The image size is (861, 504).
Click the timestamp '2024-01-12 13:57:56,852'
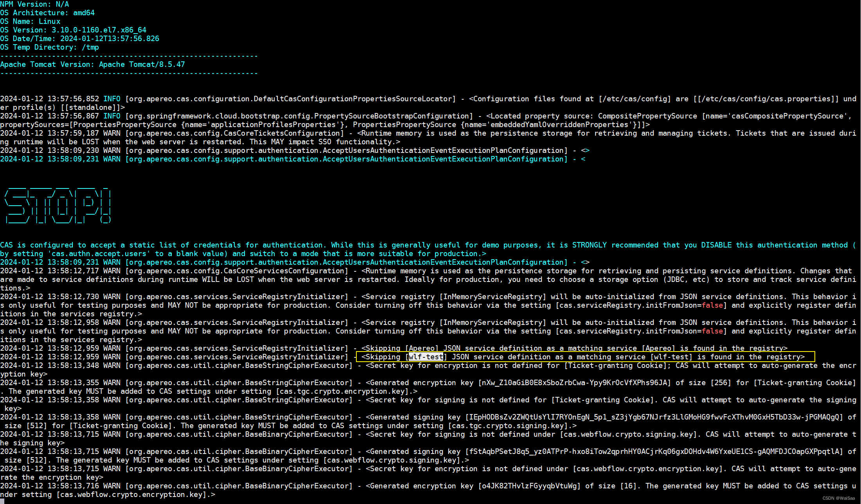[x=50, y=99]
